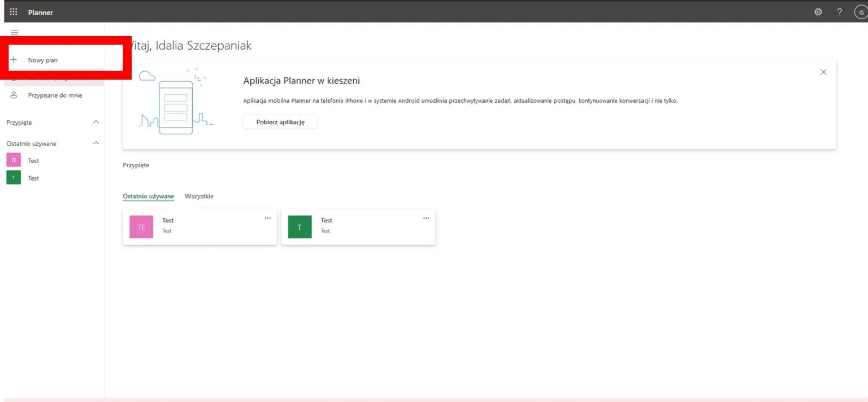Click the person icon for Przypisane do mnie
This screenshot has width=868, height=402.
click(x=14, y=95)
